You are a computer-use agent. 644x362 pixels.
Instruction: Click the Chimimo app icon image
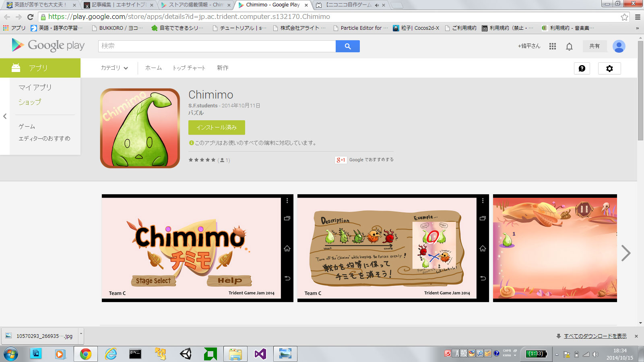pos(140,128)
